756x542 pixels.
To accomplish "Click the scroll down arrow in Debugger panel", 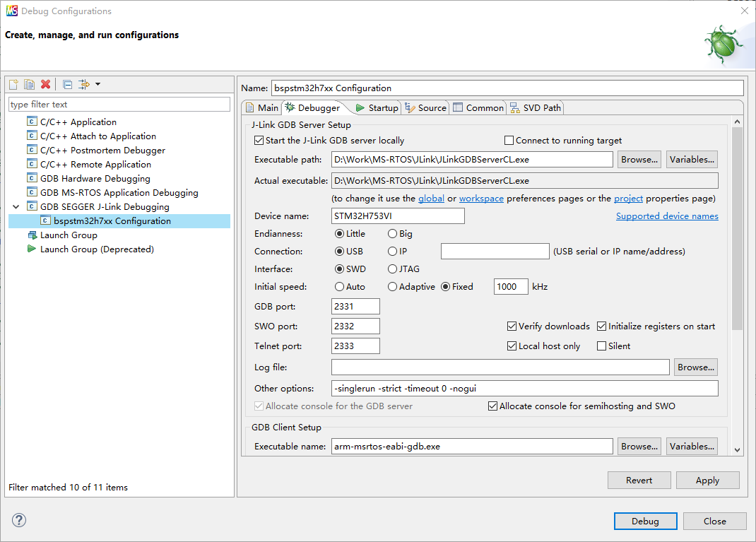I will [x=737, y=449].
